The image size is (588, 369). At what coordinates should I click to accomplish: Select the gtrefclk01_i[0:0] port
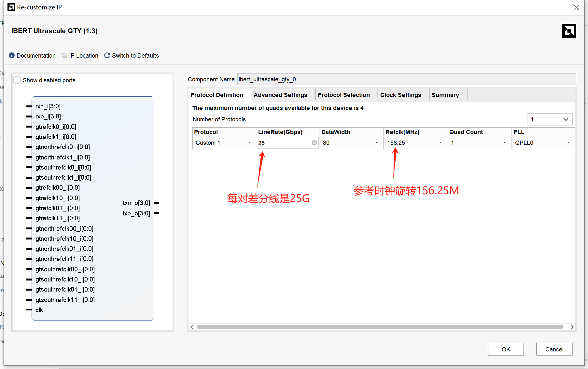click(58, 208)
